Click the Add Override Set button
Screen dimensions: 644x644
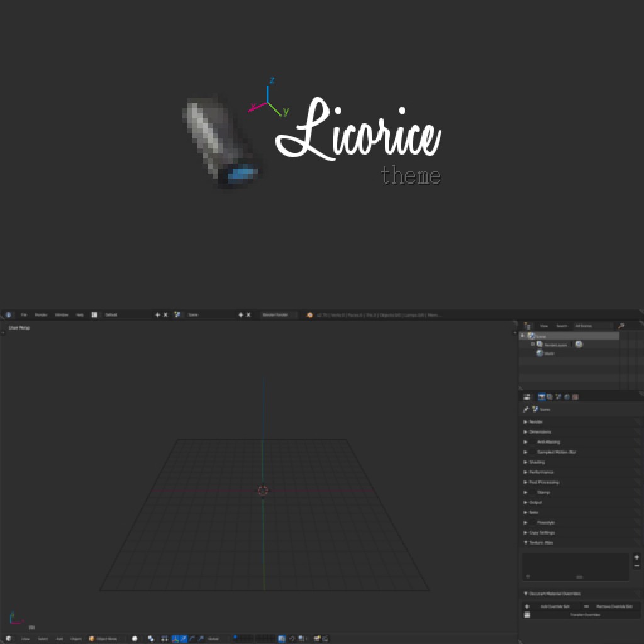pos(555,606)
